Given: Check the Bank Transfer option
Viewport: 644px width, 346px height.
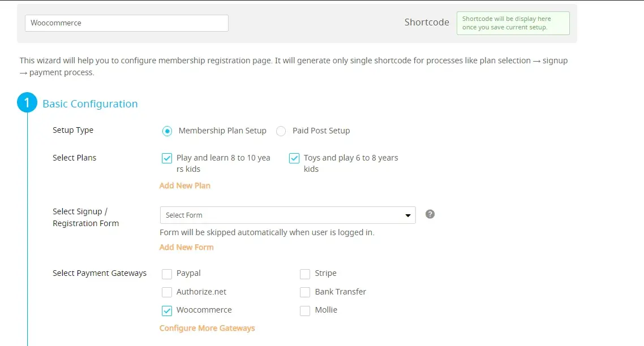Looking at the screenshot, I should point(305,292).
